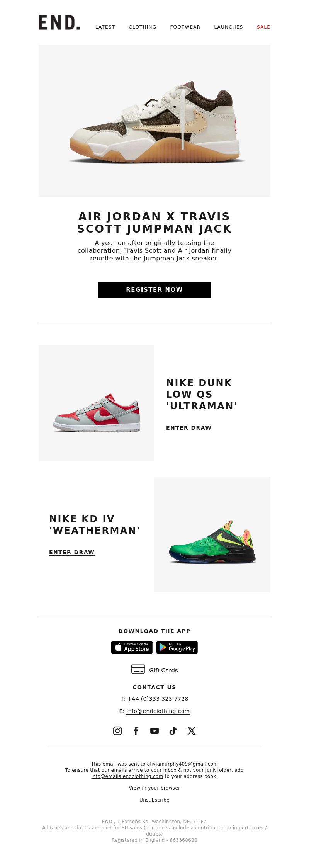Open the X social icon
The image size is (309, 868).
192,730
